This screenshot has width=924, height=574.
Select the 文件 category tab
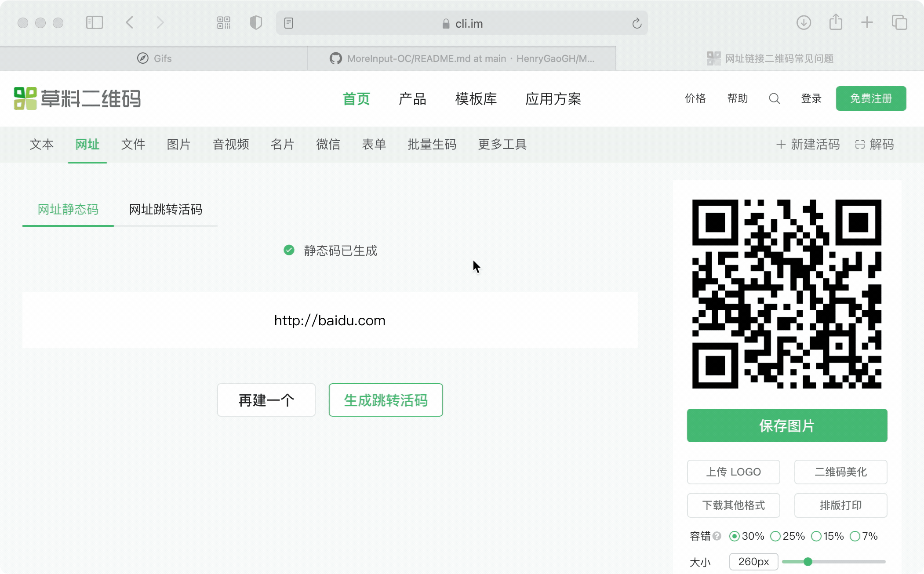pos(133,144)
